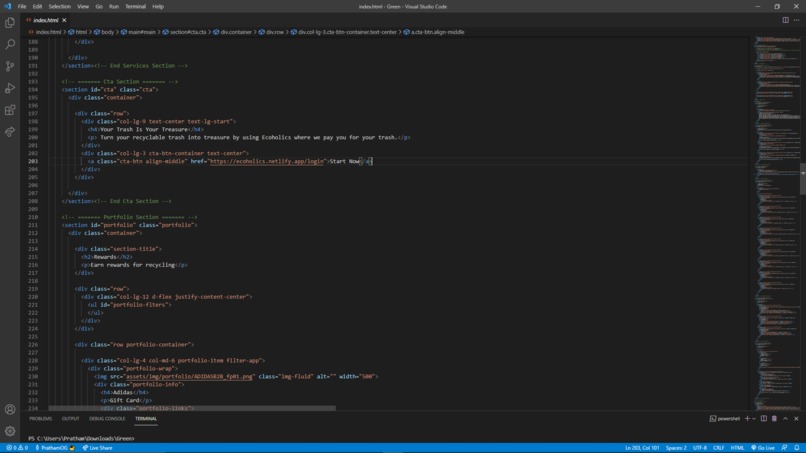Open the Selection menu
Image resolution: width=806 pixels, height=453 pixels.
tap(60, 7)
